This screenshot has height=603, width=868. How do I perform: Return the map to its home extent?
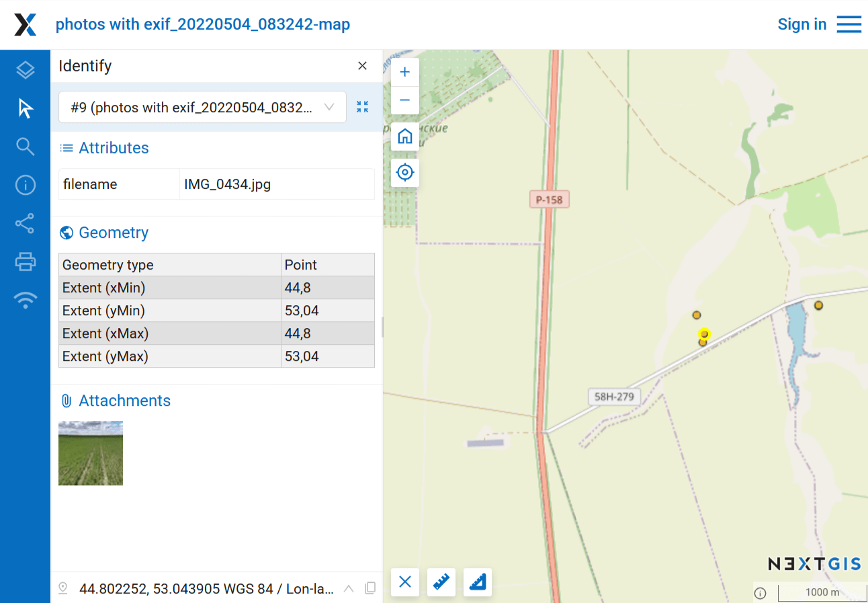point(404,136)
